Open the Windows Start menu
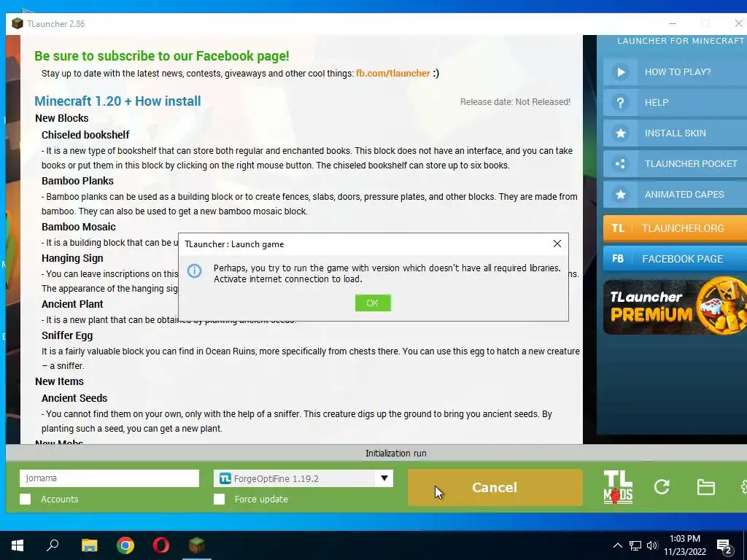Image resolution: width=747 pixels, height=560 pixels. point(18,545)
